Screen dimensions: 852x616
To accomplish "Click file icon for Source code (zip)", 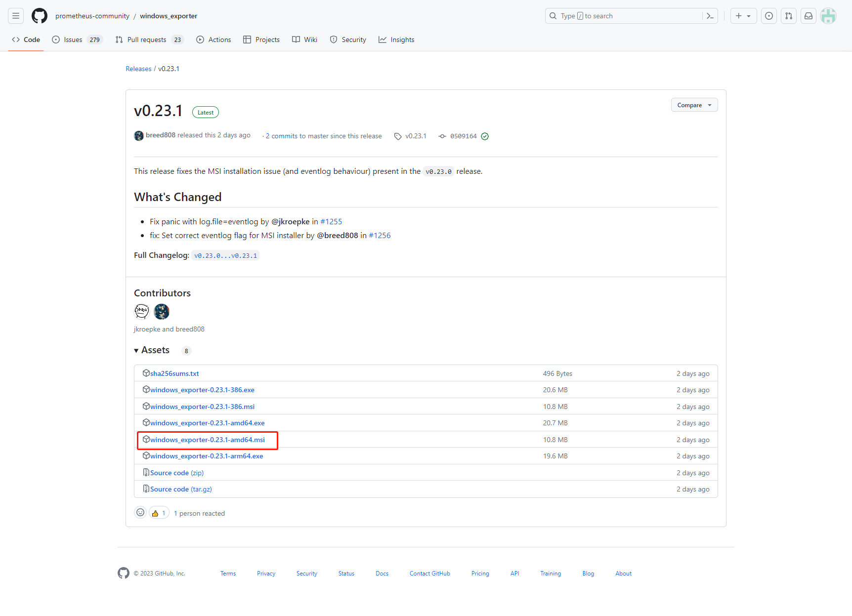I will 146,472.
